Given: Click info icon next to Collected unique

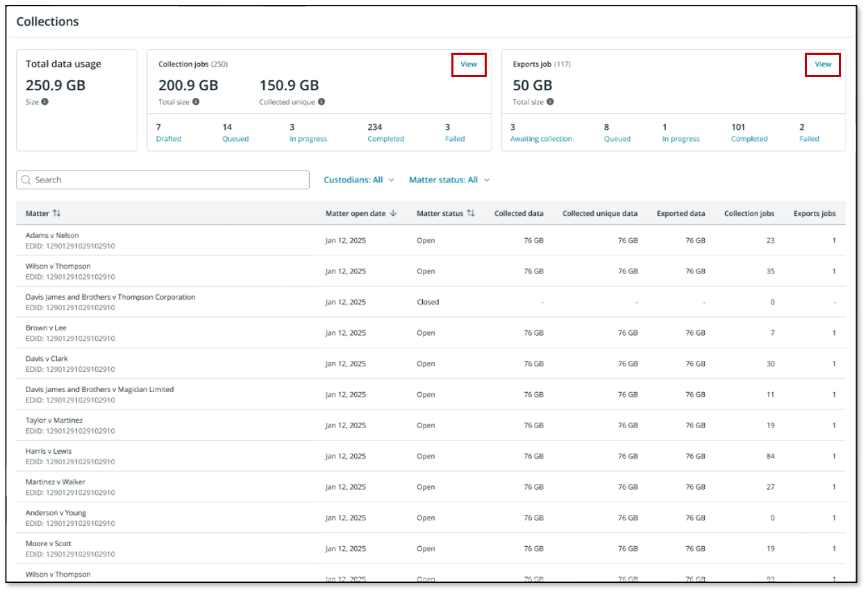Looking at the screenshot, I should [322, 102].
